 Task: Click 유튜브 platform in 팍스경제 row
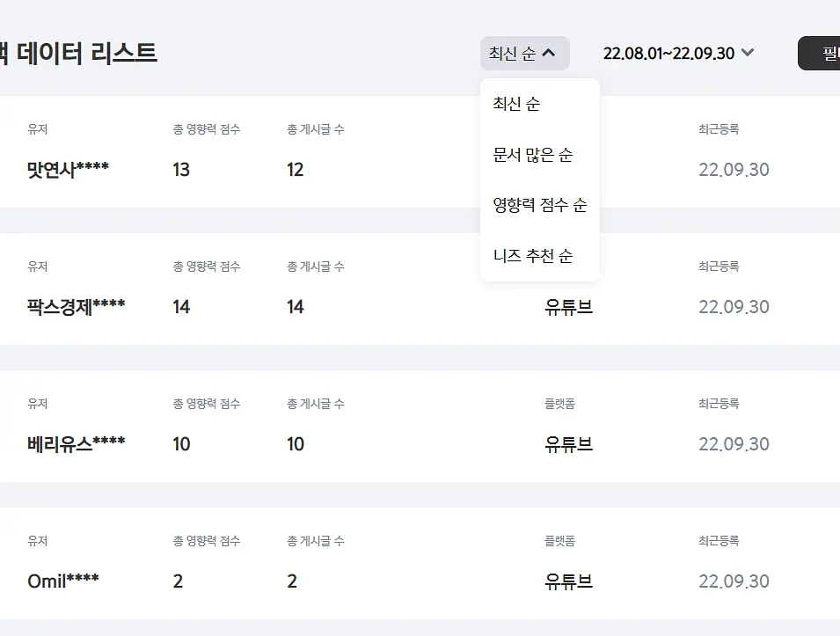tap(569, 306)
